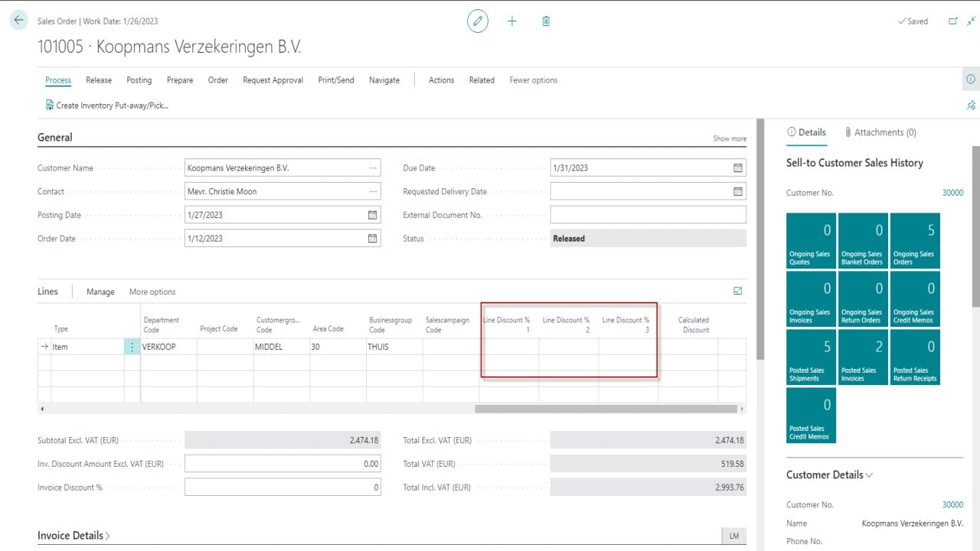Click the main page vertical scrollbar
Screen dimensions: 980x551
759,239
